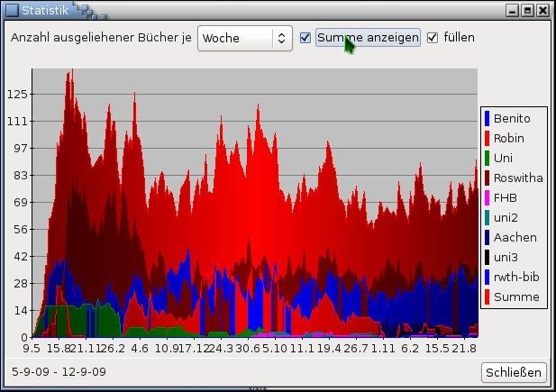
Task: Click the Statistik window title bar
Action: point(277,10)
